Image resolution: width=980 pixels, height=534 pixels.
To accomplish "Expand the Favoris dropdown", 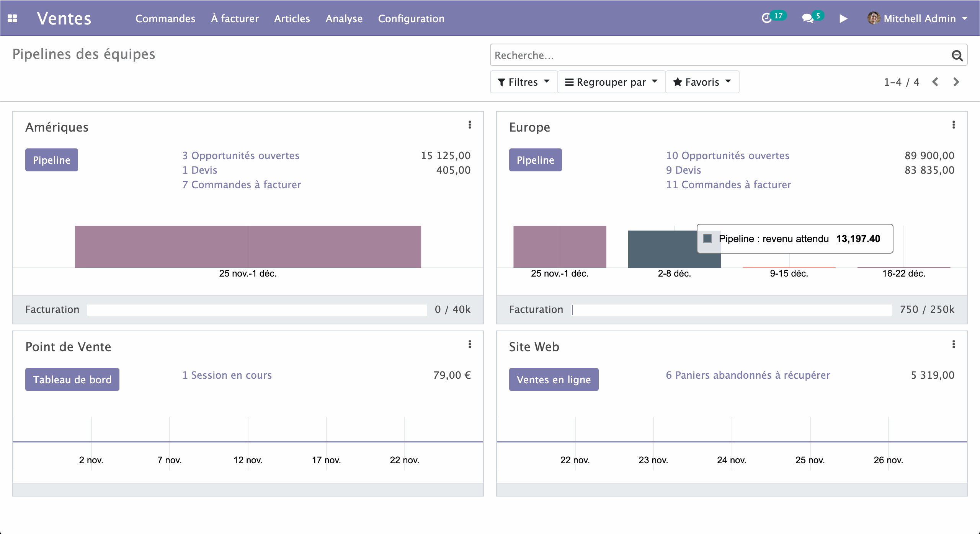I will pyautogui.click(x=702, y=82).
